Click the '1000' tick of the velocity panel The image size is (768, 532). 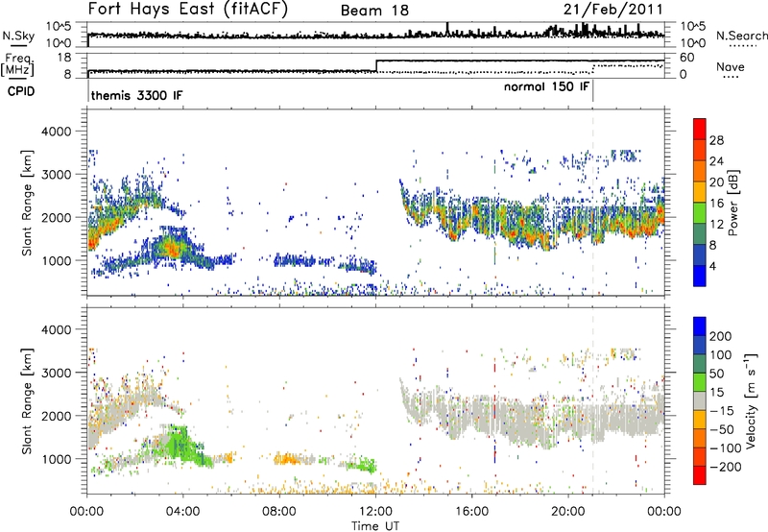click(57, 459)
